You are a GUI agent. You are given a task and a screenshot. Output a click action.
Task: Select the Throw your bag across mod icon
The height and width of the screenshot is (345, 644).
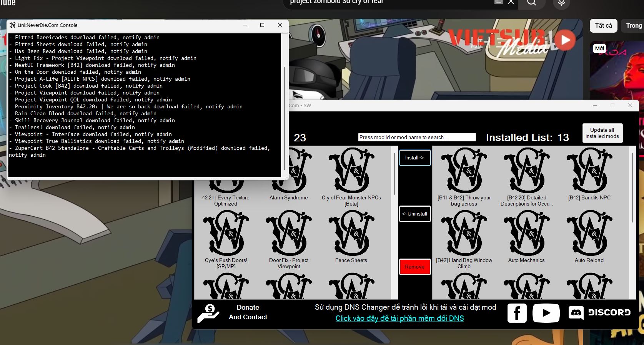pos(464,170)
